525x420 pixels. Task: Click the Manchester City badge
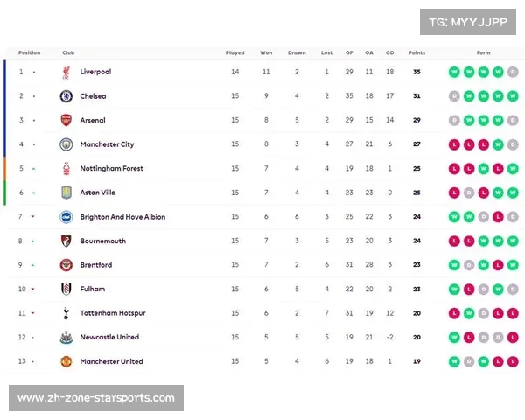tap(66, 144)
